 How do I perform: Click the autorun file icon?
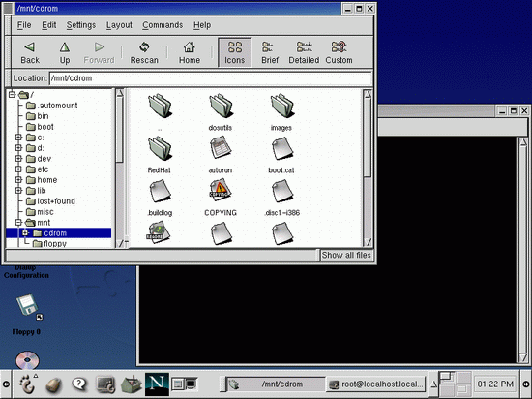[x=221, y=148]
